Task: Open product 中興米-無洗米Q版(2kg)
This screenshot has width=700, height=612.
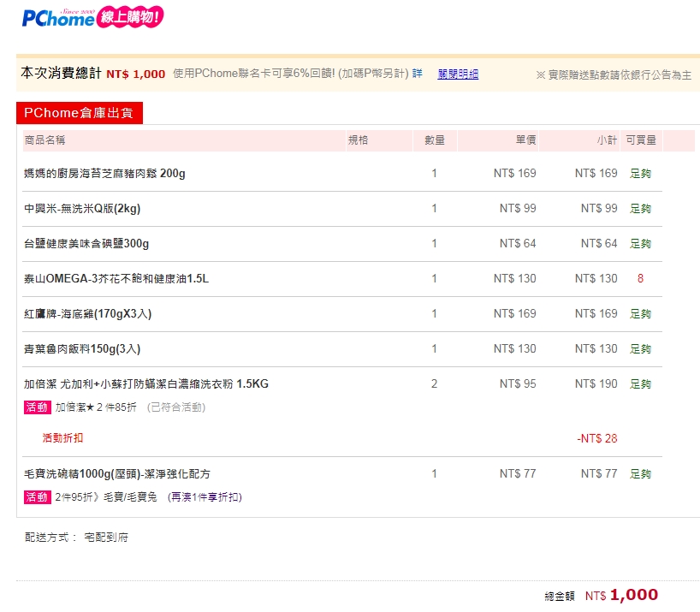Action: click(x=82, y=209)
